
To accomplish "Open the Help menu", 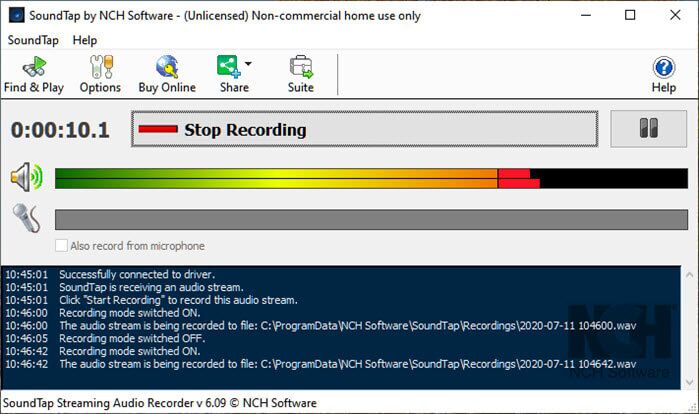I will coord(85,40).
